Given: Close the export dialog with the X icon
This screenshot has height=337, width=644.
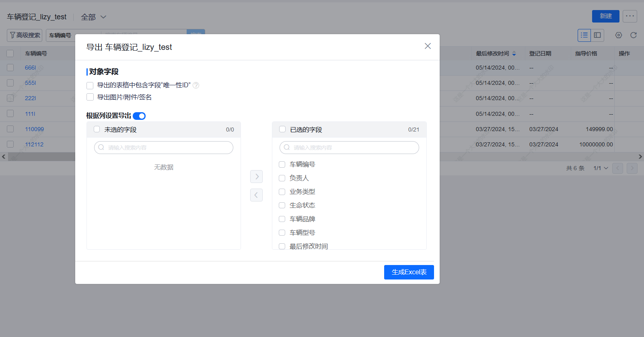Looking at the screenshot, I should point(428,46).
